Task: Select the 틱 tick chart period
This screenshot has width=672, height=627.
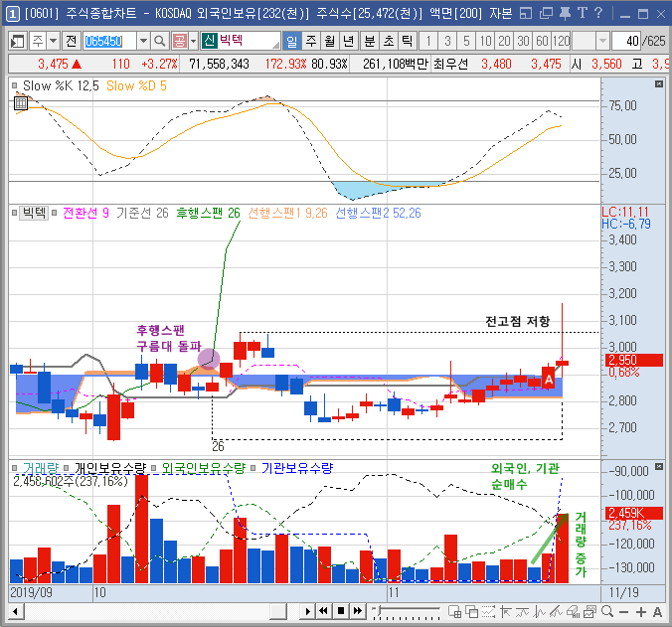Action: tap(407, 42)
